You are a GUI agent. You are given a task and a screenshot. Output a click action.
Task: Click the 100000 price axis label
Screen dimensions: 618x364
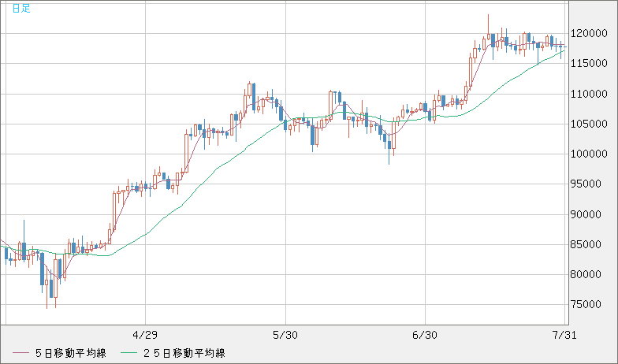589,154
